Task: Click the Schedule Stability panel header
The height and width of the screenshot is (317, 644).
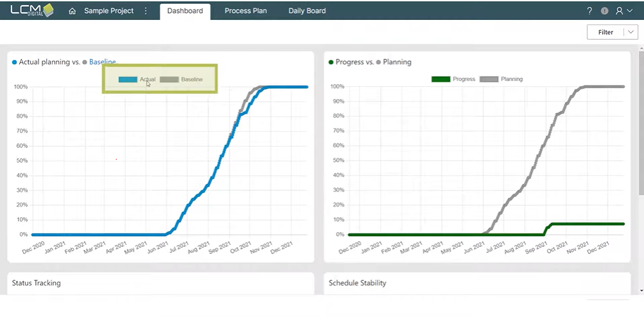Action: [358, 283]
